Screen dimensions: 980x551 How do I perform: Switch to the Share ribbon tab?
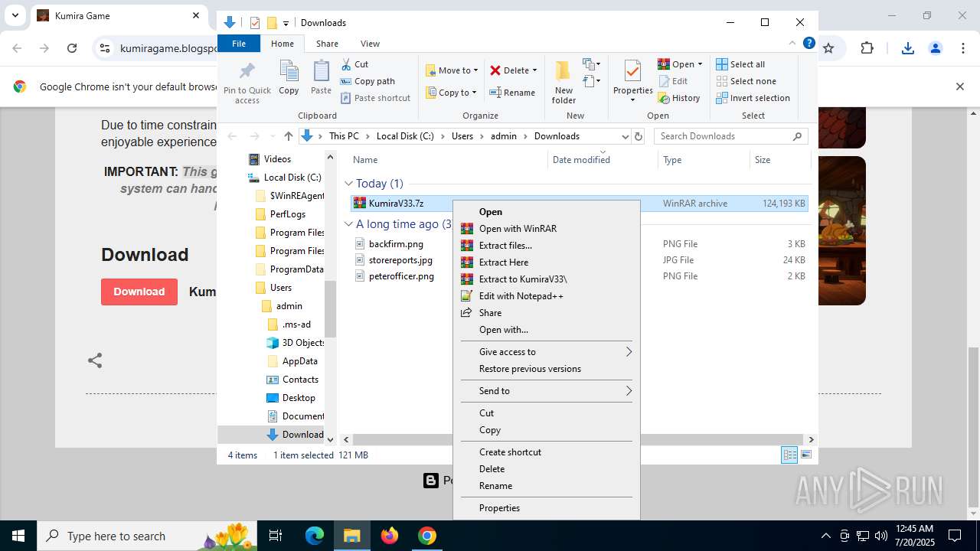pyautogui.click(x=327, y=44)
